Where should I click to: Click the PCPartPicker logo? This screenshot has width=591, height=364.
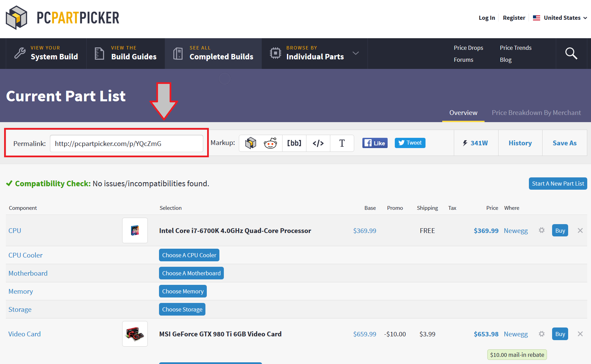[x=62, y=18]
